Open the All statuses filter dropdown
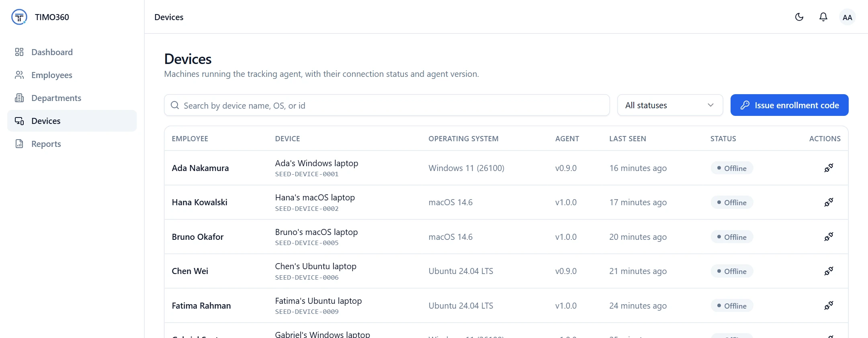The width and height of the screenshot is (868, 338). (x=670, y=105)
